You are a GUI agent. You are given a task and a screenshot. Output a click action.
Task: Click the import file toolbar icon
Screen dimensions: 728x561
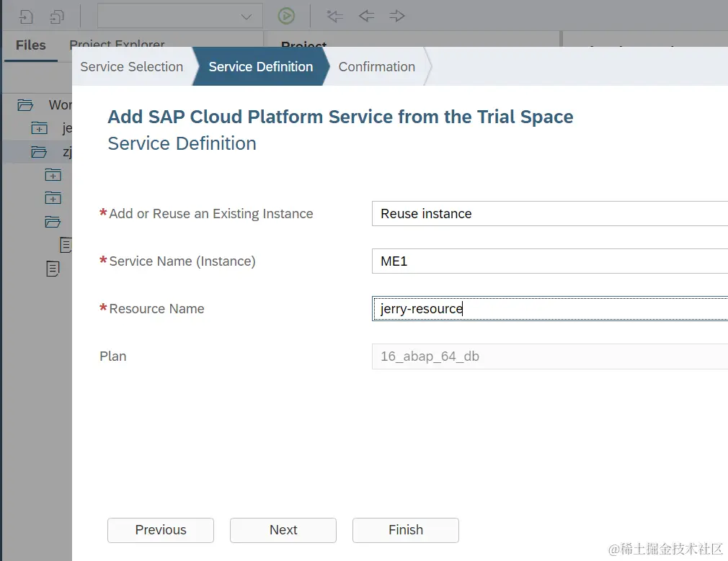click(27, 16)
